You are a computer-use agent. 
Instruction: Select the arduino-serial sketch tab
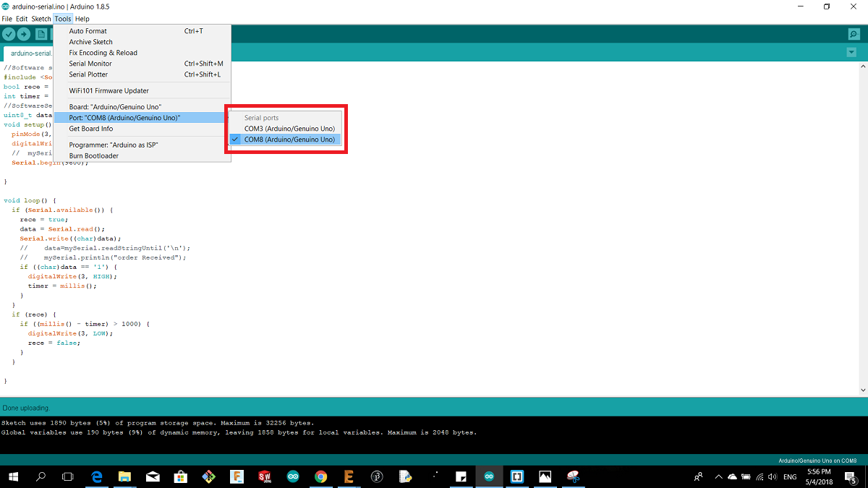click(x=29, y=53)
